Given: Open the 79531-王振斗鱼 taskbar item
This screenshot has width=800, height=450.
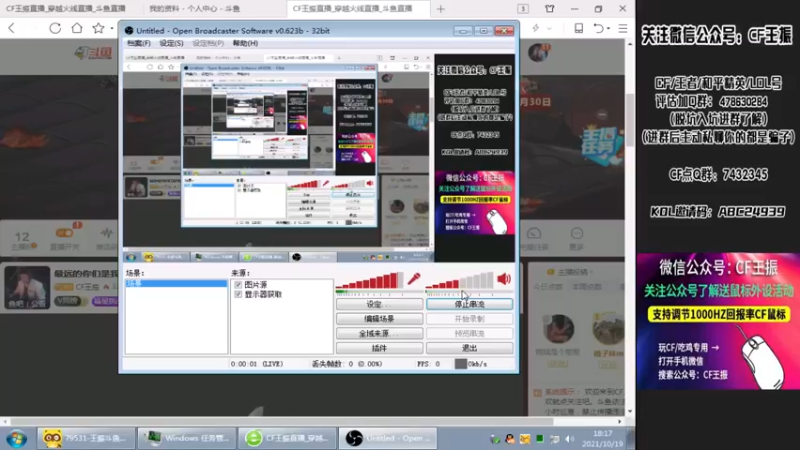Looking at the screenshot, I should point(86,438).
